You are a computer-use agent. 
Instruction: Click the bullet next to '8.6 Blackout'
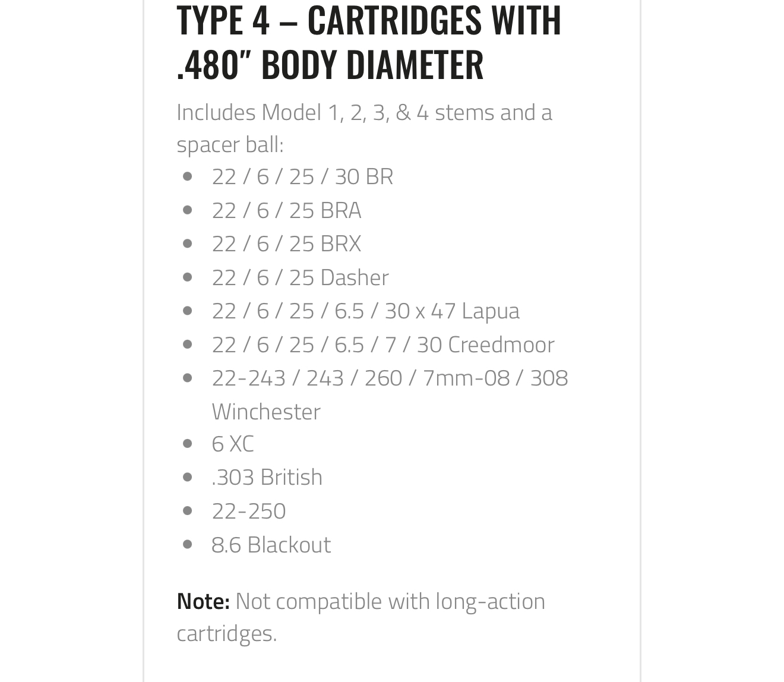click(188, 544)
